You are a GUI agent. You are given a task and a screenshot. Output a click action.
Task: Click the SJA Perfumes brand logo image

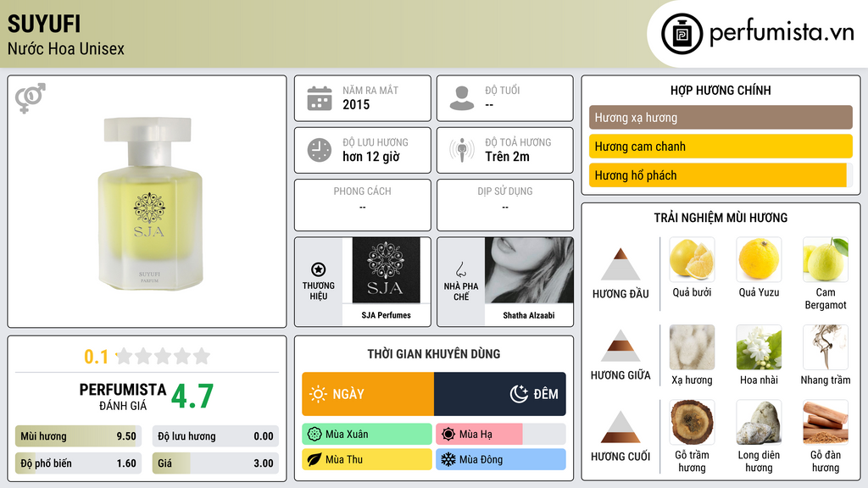[386, 270]
